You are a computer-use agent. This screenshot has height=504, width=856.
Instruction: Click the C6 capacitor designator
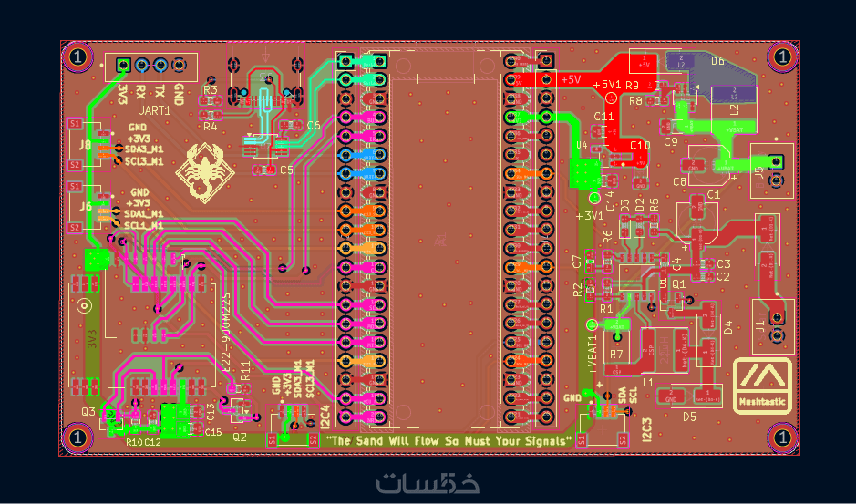(314, 126)
